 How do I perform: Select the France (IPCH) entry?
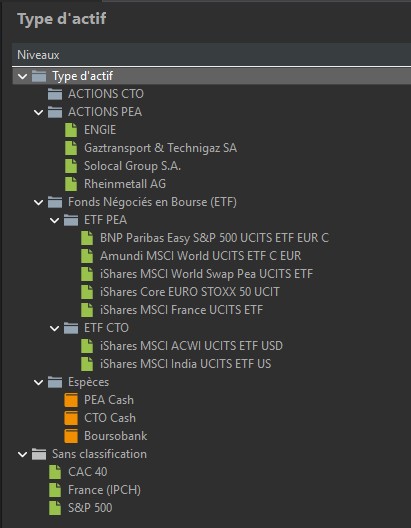pyautogui.click(x=104, y=490)
